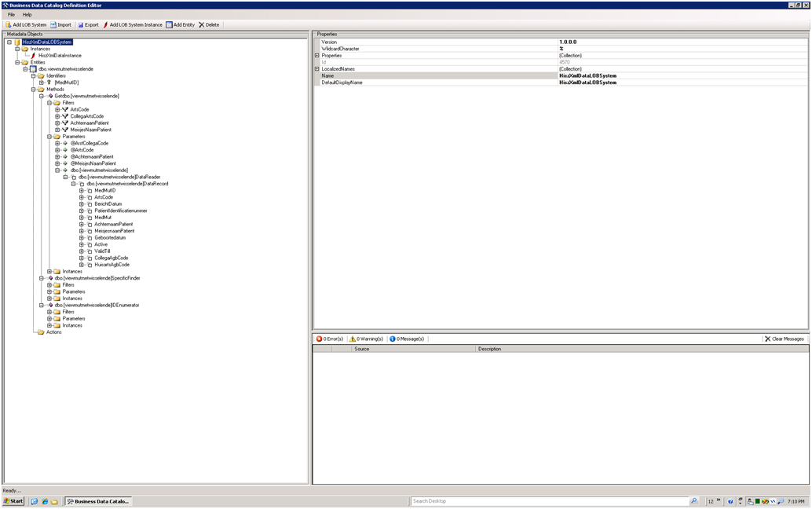Image resolution: width=812 pixels, height=509 pixels.
Task: Open the File menu
Action: pos(11,14)
